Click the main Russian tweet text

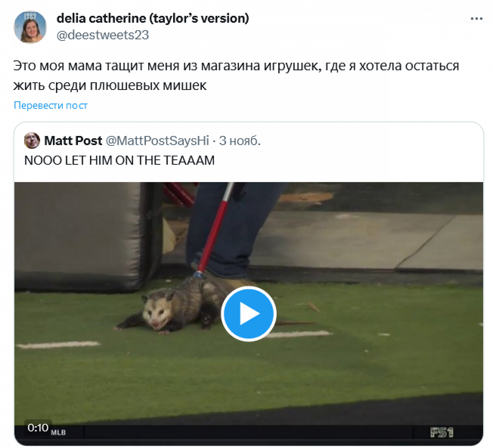[x=235, y=76]
